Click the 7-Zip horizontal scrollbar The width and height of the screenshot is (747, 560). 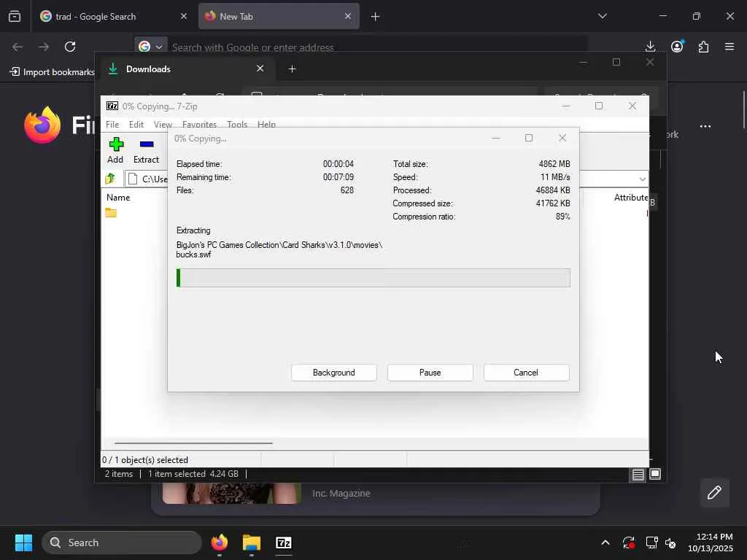click(x=193, y=443)
